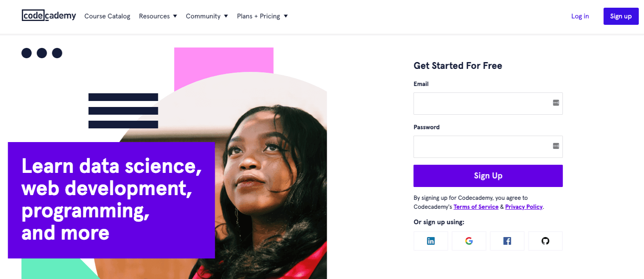Sign up with Google icon
Viewport: 644px width, 279px height.
469,241
